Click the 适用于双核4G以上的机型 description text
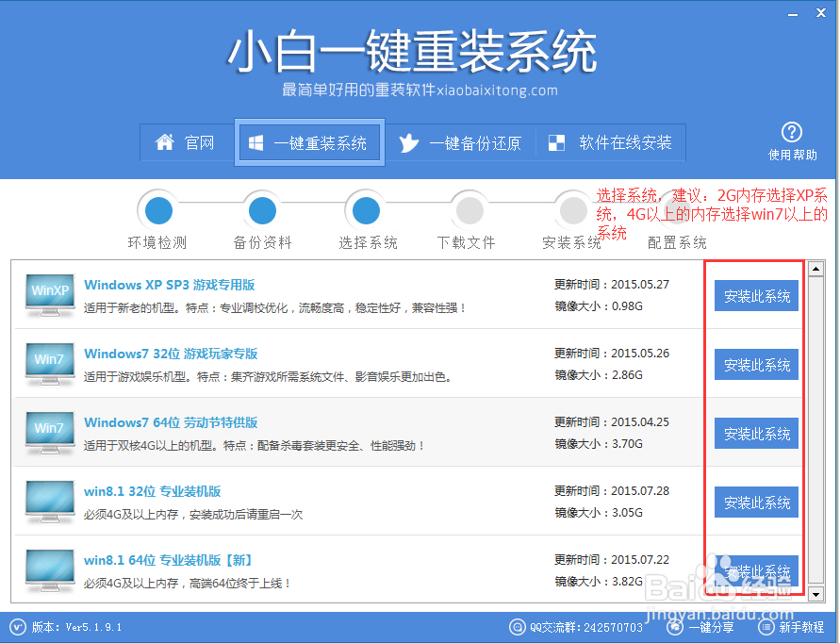Screen dimensions: 840x643 [x=255, y=446]
